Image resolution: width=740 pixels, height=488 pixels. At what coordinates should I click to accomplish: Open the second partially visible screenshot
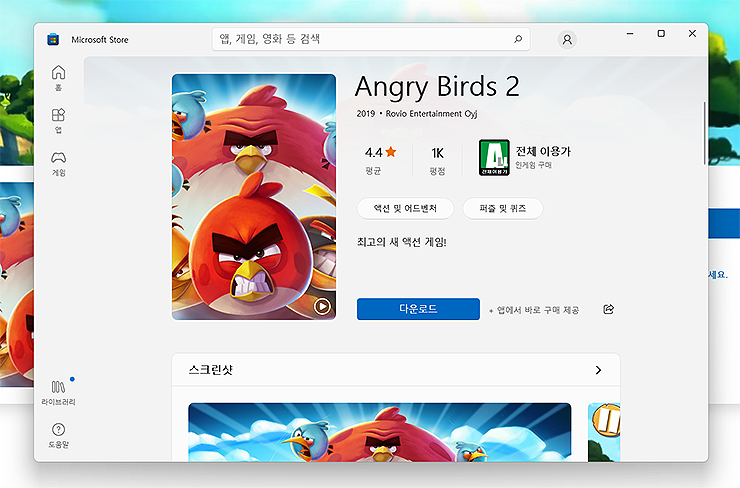point(604,432)
